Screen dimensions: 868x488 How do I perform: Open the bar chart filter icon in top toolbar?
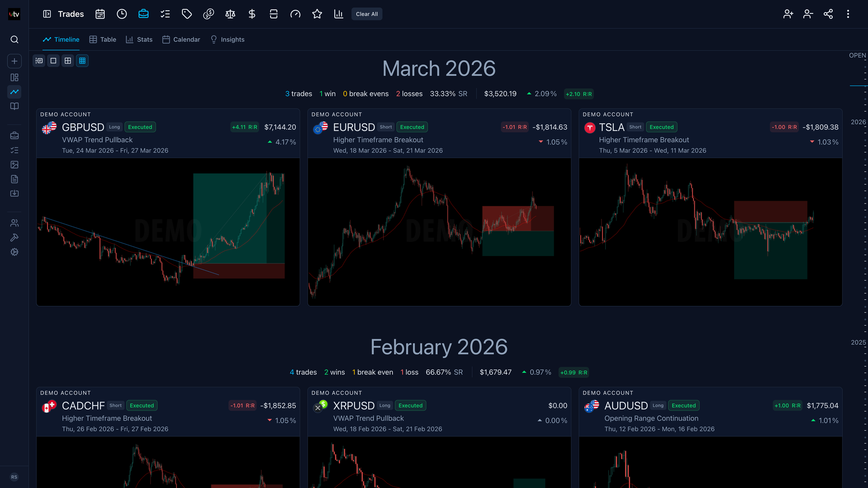click(x=339, y=14)
